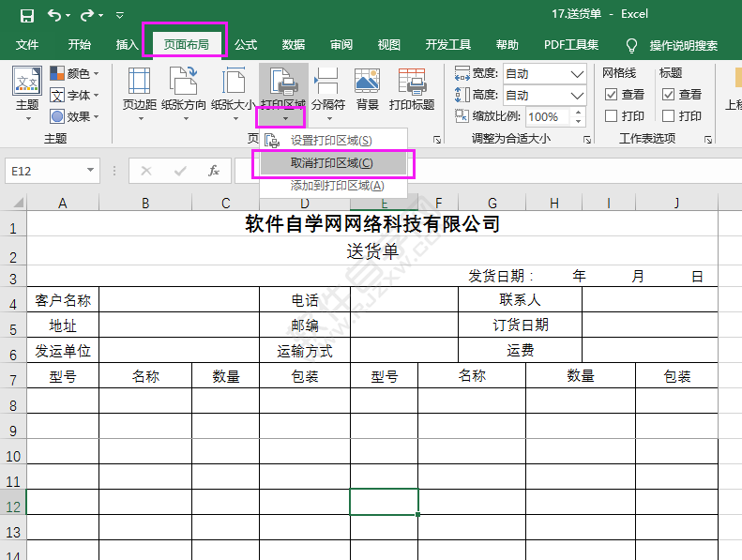Click the 发货日期 label cell
This screenshot has height=560, width=742.
501,276
